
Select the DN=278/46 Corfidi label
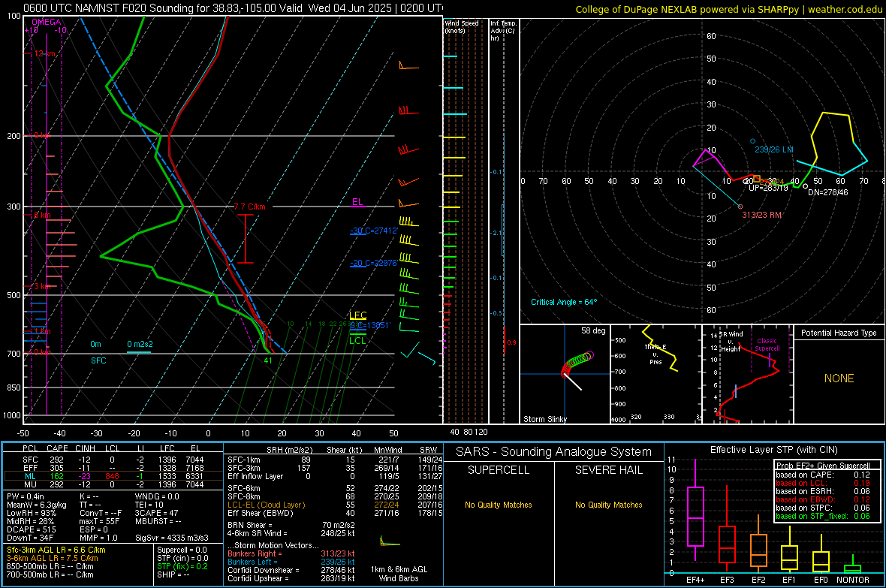(x=827, y=192)
